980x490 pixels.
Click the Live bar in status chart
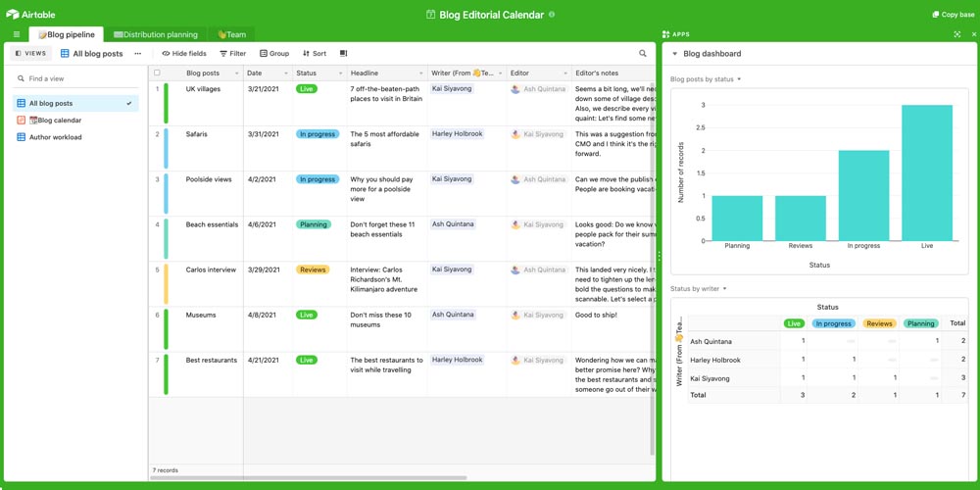coord(927,173)
